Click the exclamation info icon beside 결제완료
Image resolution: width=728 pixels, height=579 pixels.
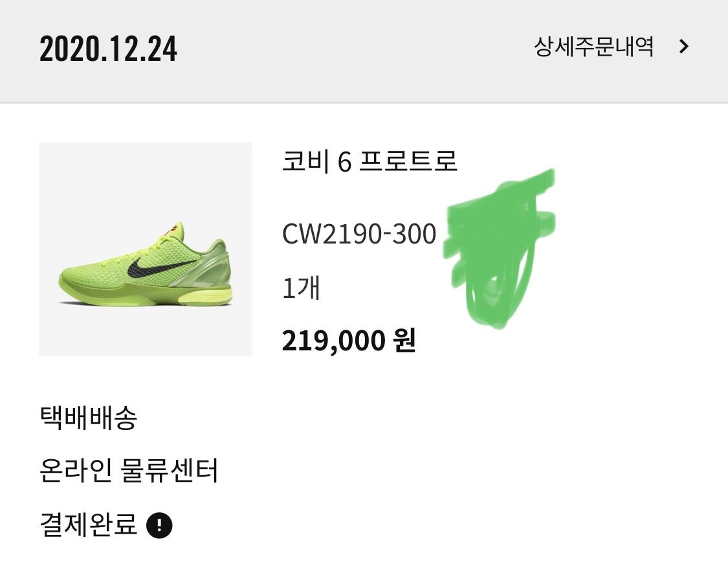(159, 525)
